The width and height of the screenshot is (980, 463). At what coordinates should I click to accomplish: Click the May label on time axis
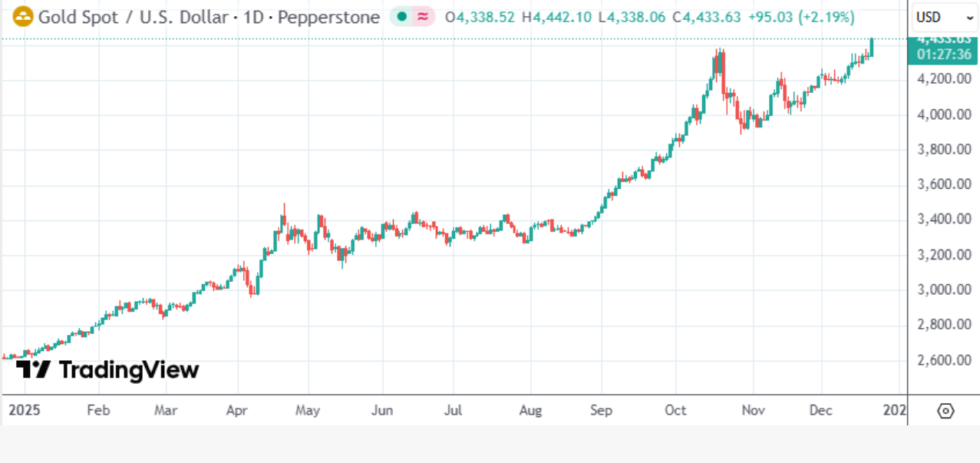pos(308,411)
